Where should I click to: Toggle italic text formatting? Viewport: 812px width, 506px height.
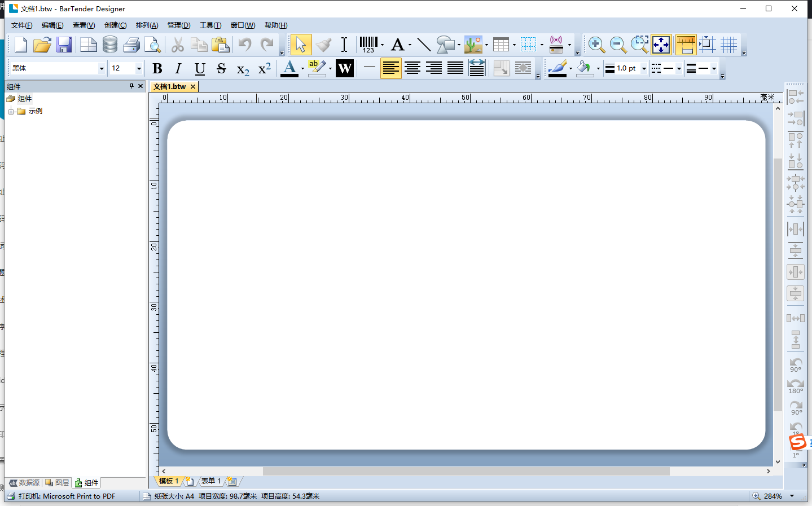coord(178,68)
